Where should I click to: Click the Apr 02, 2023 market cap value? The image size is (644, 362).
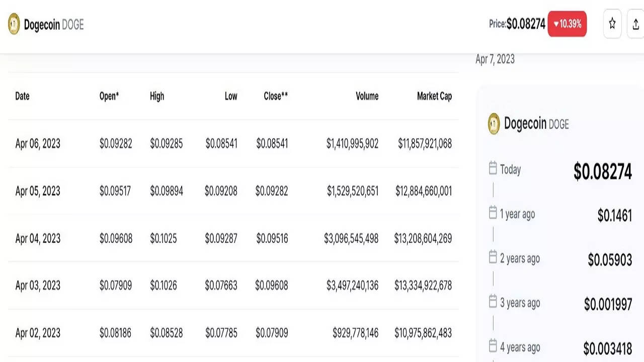423,333
